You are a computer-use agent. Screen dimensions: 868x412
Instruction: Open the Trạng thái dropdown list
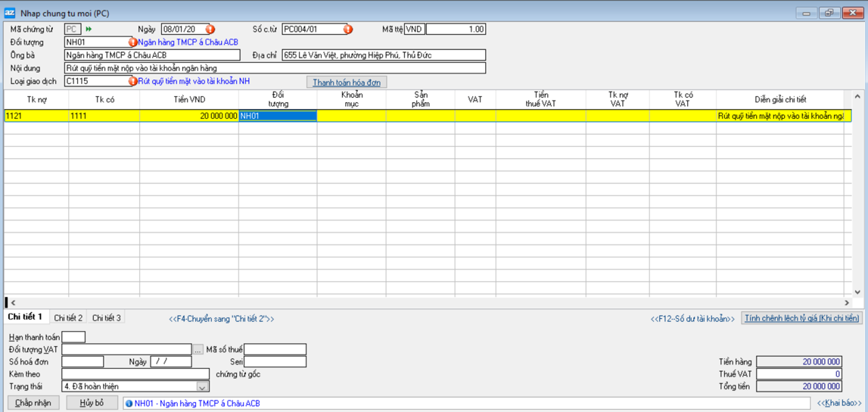202,387
